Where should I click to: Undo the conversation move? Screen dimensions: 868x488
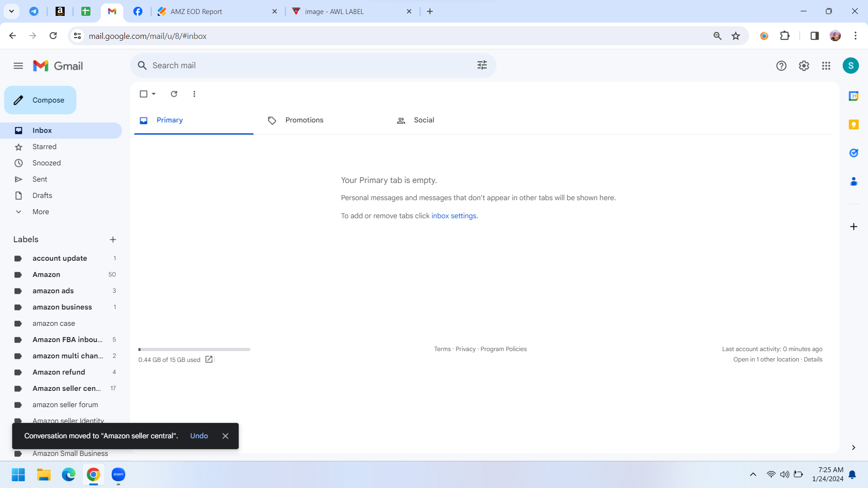point(199,436)
